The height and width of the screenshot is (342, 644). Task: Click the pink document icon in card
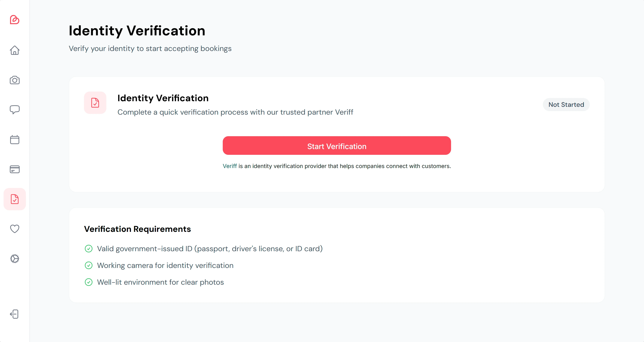point(95,103)
